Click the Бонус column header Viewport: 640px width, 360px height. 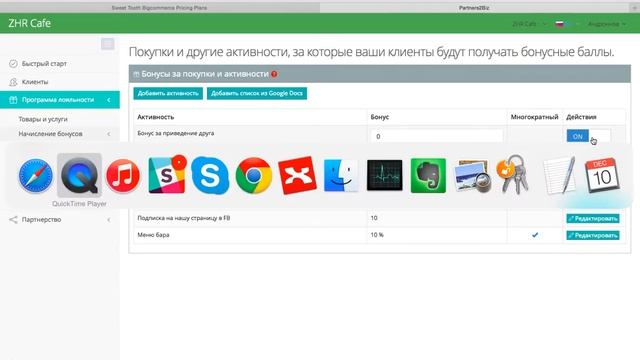click(380, 117)
